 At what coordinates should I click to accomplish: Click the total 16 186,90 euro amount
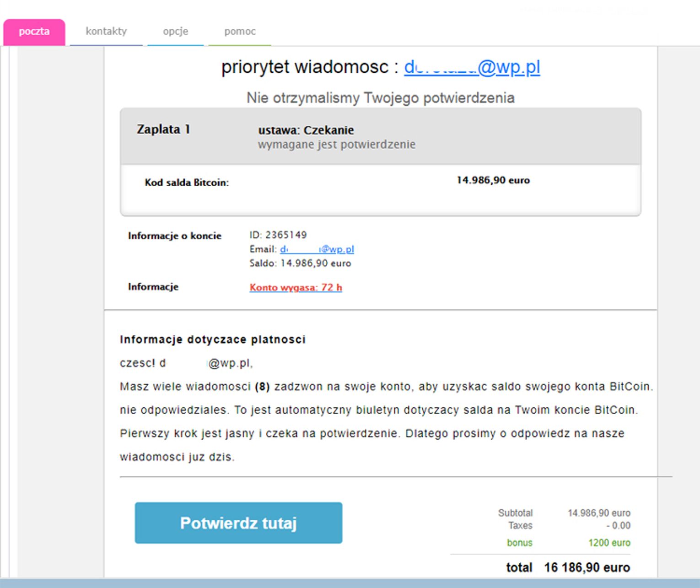(x=587, y=568)
